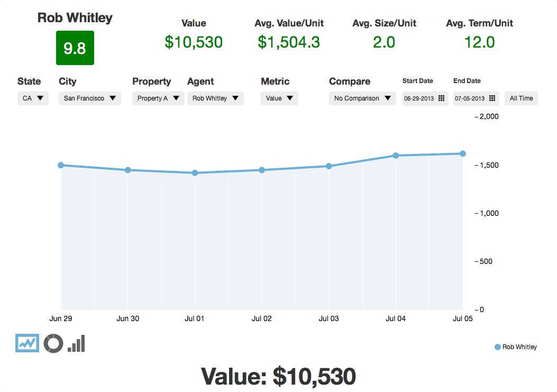Click the Start Date field 06-29-2013

pos(419,98)
